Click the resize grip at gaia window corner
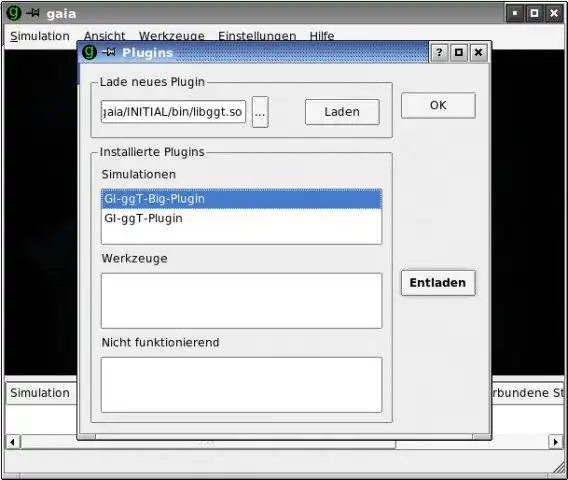This screenshot has height=480, width=568. (x=558, y=468)
